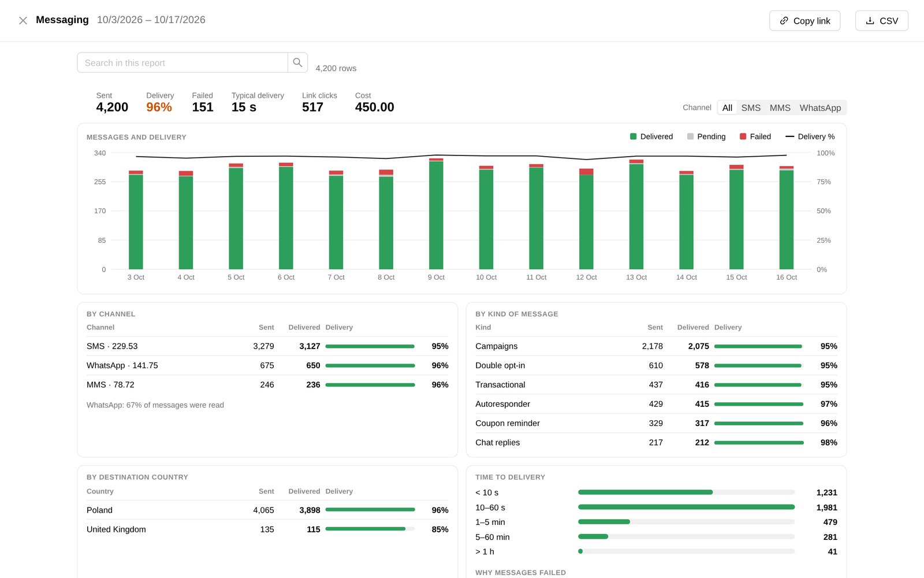This screenshot has width=924, height=578.
Task: Switch channel filter to WhatsApp
Action: [820, 108]
